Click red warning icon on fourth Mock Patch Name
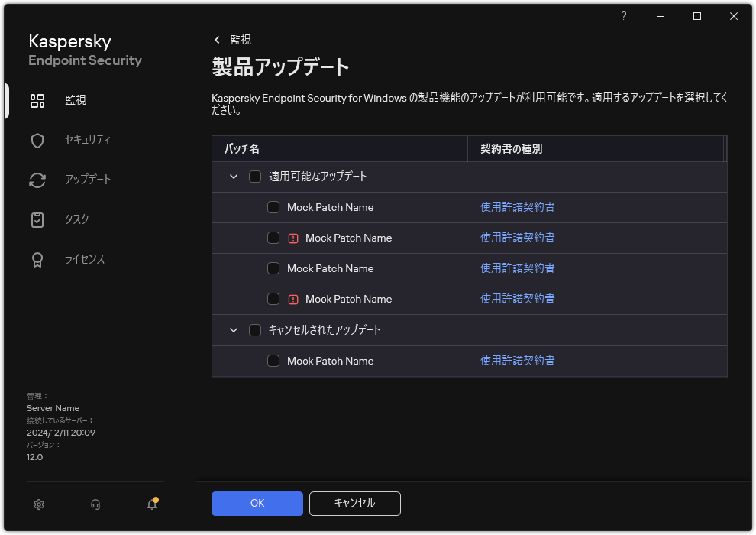 tap(292, 299)
